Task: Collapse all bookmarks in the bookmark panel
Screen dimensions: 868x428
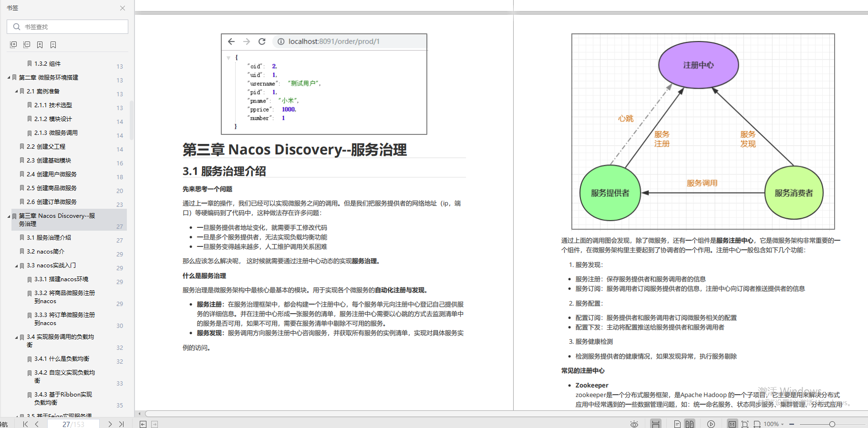Action: coord(27,44)
